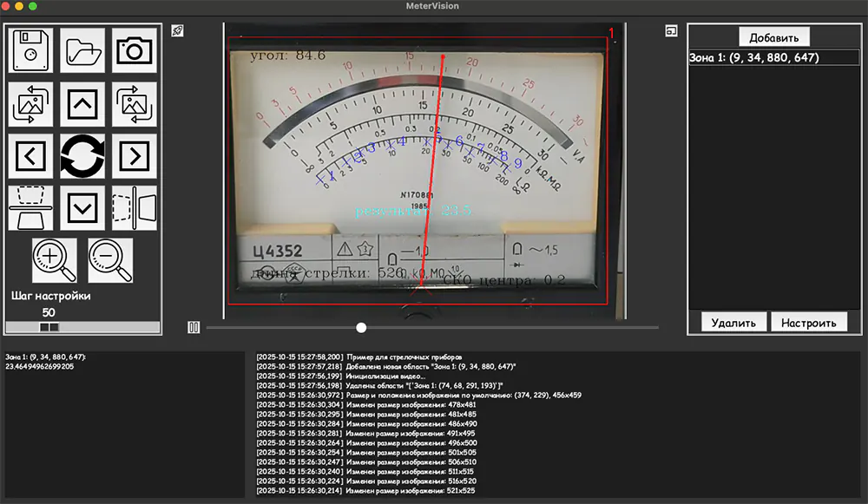Select Зона 1 in the zone list
Image resolution: width=868 pixels, height=504 pixels.
774,57
